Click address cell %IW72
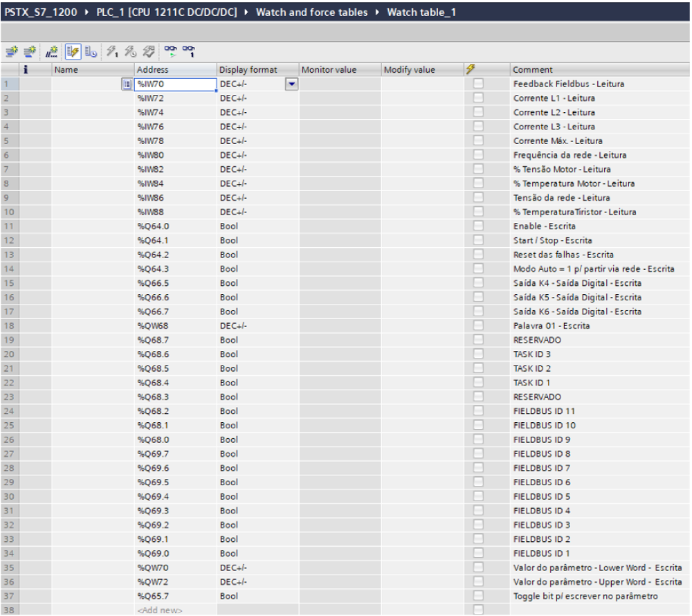This screenshot has height=616, width=692. click(x=175, y=98)
